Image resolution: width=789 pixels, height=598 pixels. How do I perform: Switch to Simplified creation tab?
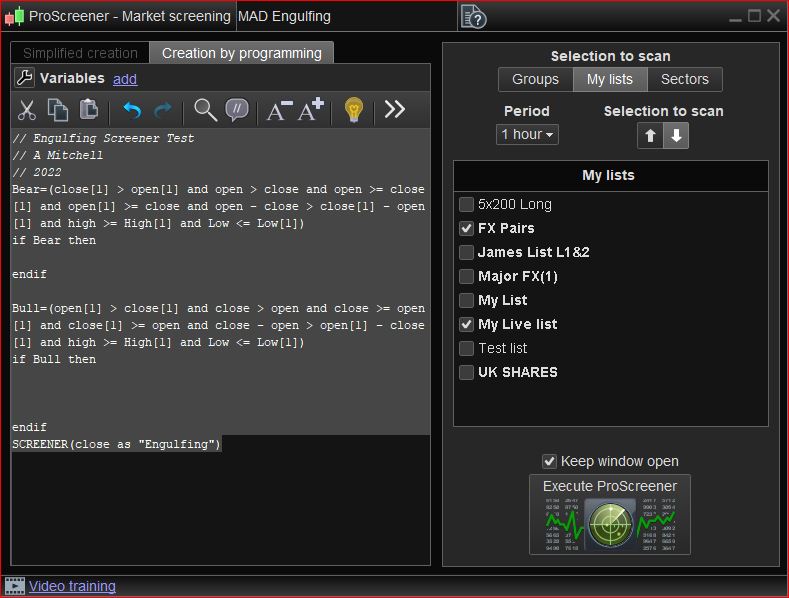coord(80,53)
